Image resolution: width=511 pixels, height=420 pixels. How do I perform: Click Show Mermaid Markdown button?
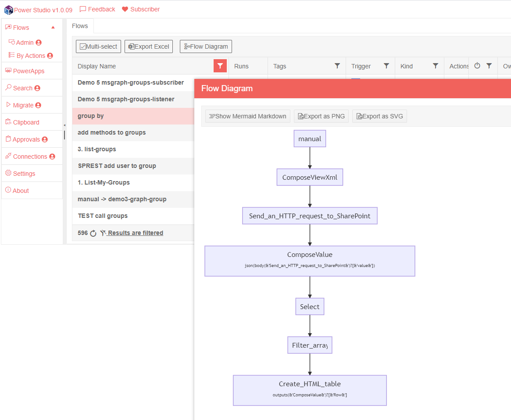click(x=248, y=116)
